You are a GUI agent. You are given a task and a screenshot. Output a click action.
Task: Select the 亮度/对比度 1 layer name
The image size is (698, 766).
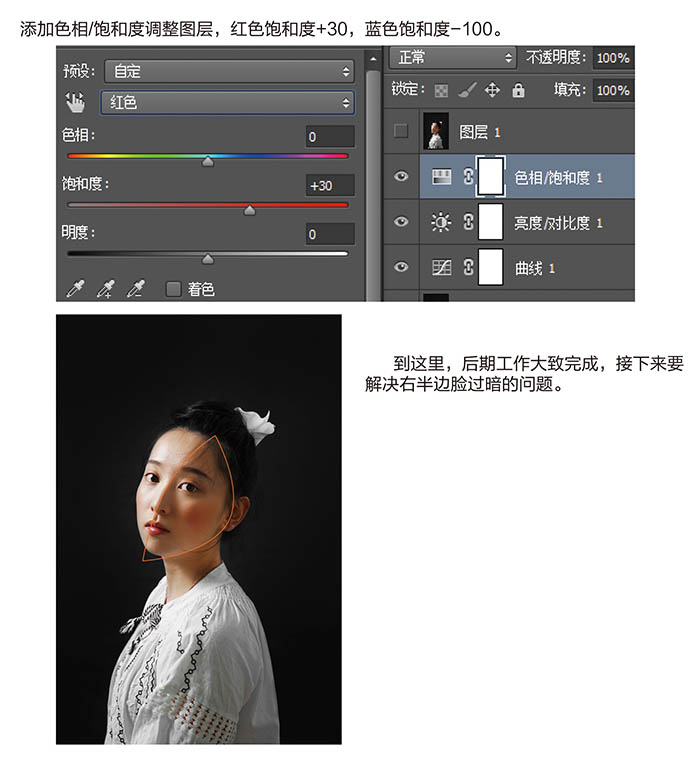click(x=558, y=223)
